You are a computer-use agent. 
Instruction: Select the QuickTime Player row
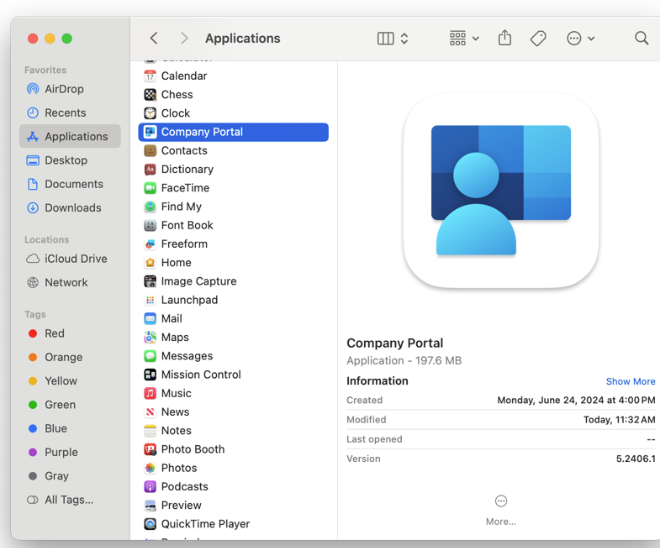(233, 524)
